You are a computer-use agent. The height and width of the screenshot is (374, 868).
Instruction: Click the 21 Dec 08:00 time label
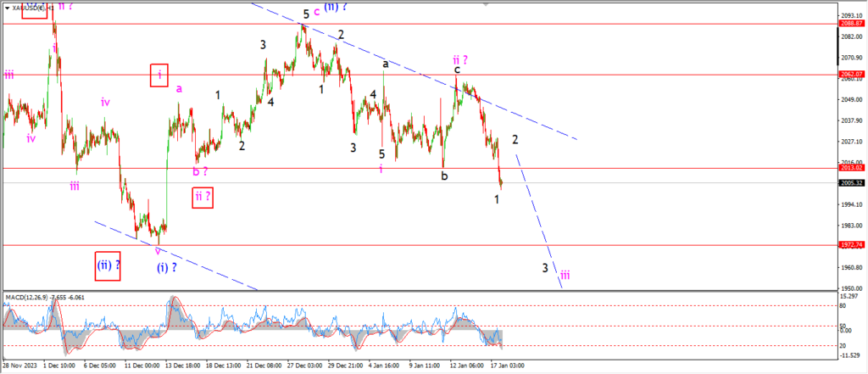coord(265,366)
